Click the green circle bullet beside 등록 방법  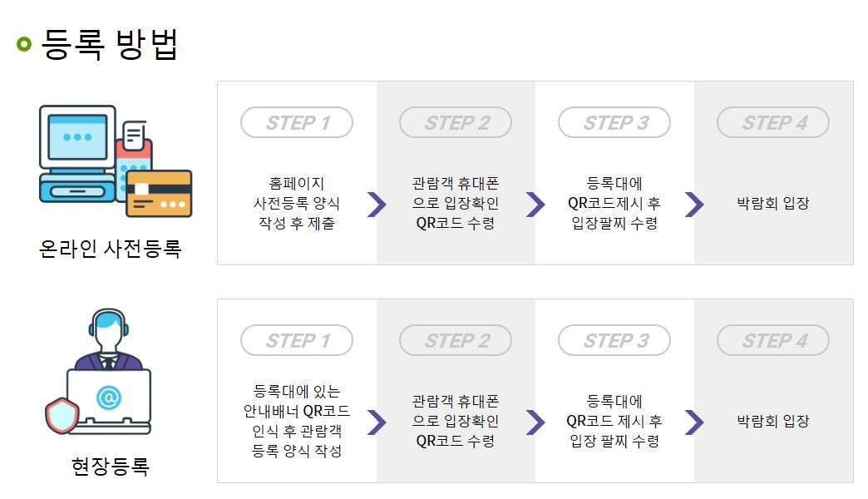point(24,44)
